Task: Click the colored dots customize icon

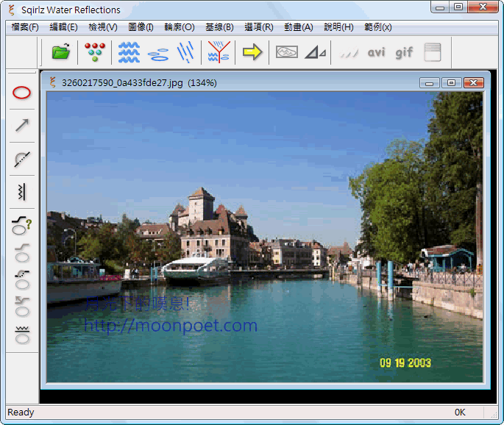Action: (95, 52)
